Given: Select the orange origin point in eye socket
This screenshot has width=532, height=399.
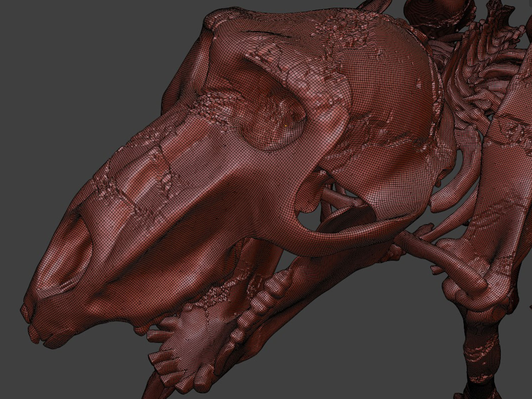Looking at the screenshot, I should pyautogui.click(x=286, y=126).
